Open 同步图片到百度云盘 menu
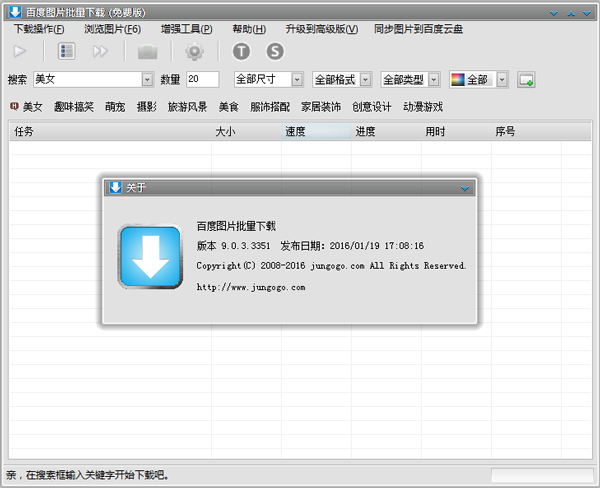Image resolution: width=600 pixels, height=488 pixels. pyautogui.click(x=418, y=29)
